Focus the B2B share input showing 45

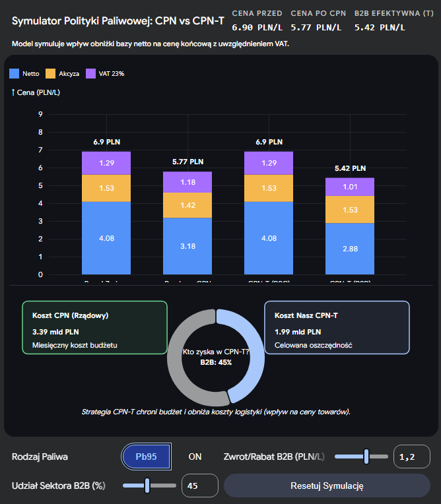pyautogui.click(x=200, y=486)
